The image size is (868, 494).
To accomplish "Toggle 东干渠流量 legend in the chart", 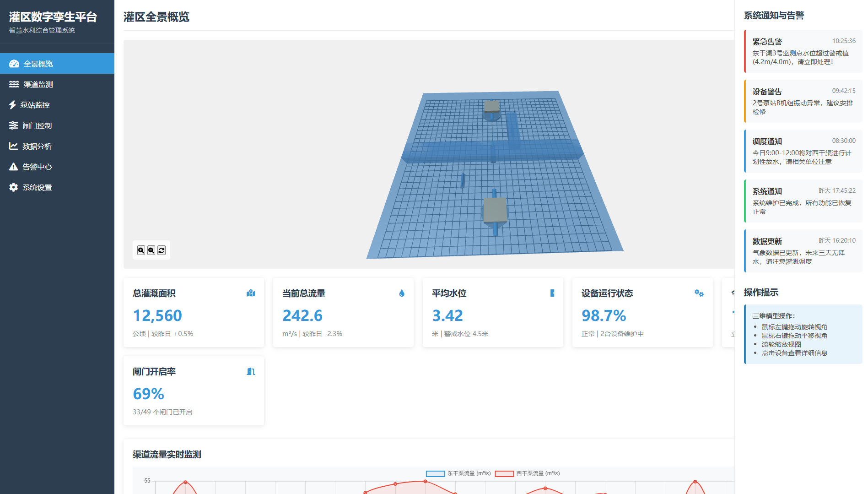I will click(458, 473).
